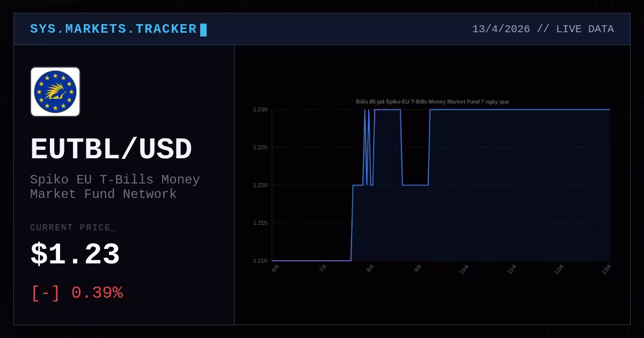Image resolution: width=644 pixels, height=338 pixels.
Task: Click the 1.225 y-axis label
Action: coord(260,147)
